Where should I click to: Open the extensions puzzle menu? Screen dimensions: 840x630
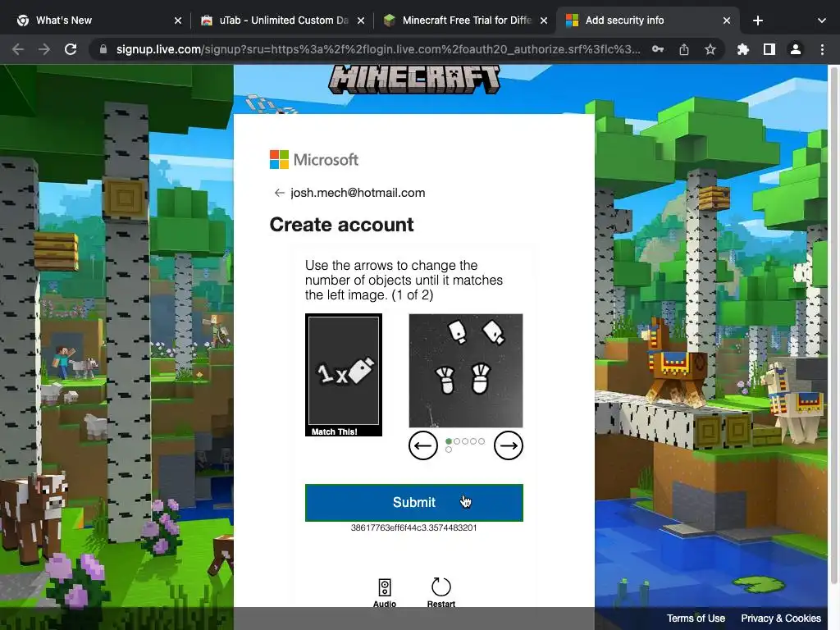[x=742, y=49]
